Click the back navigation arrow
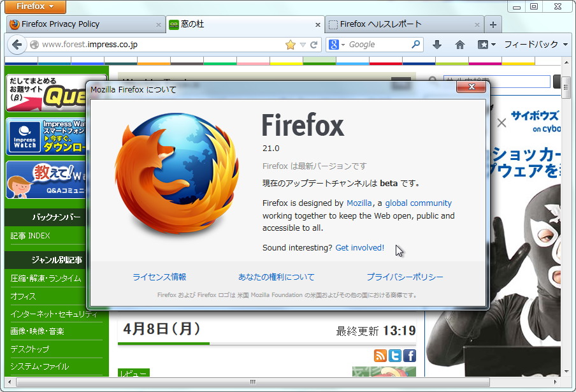The height and width of the screenshot is (392, 576). click(16, 45)
